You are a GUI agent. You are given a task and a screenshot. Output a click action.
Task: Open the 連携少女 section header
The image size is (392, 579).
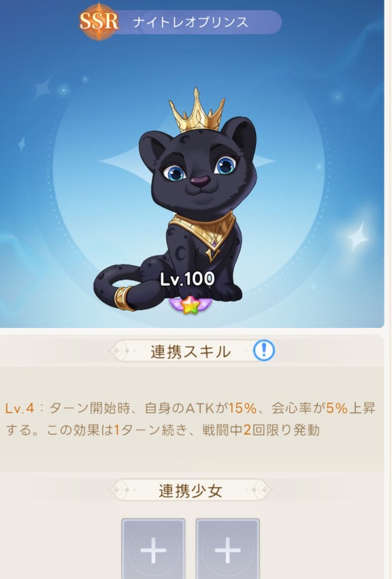[x=191, y=491]
